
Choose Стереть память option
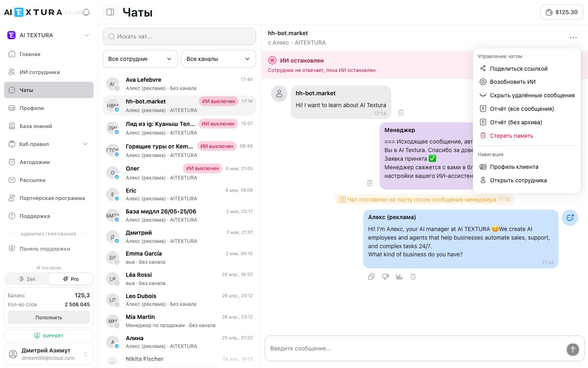tap(527, 136)
